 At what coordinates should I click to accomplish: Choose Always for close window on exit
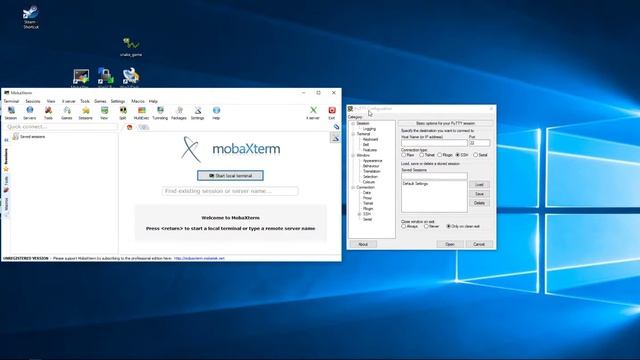tap(404, 226)
